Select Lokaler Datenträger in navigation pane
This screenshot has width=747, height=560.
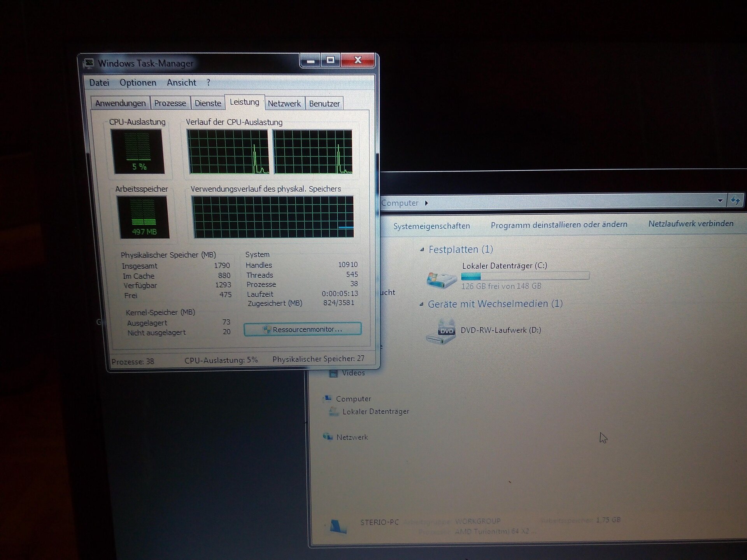coord(376,411)
